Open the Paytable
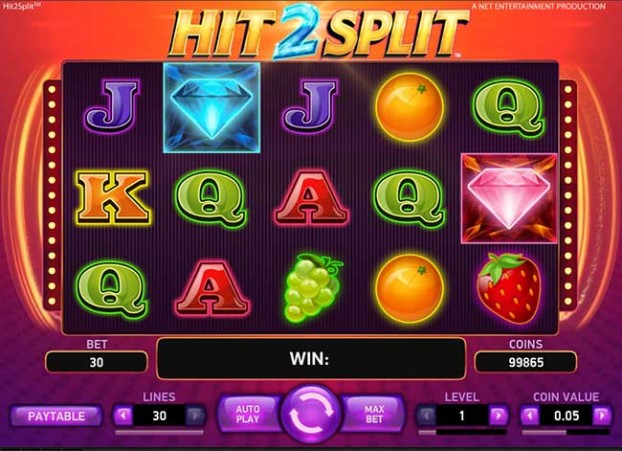Image resolution: width=622 pixels, height=451 pixels. pyautogui.click(x=56, y=416)
